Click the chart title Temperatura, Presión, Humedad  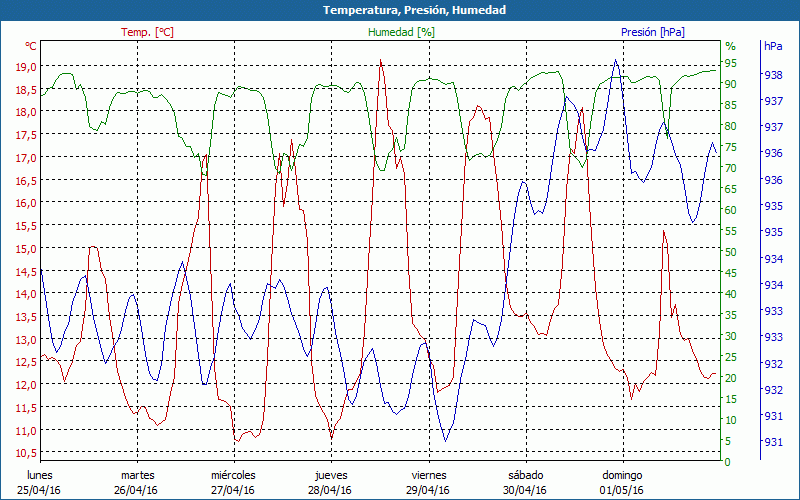tap(400, 10)
